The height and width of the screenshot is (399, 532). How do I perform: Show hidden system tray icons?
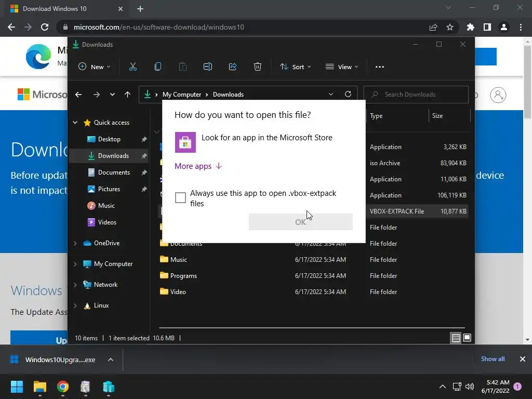click(x=443, y=387)
